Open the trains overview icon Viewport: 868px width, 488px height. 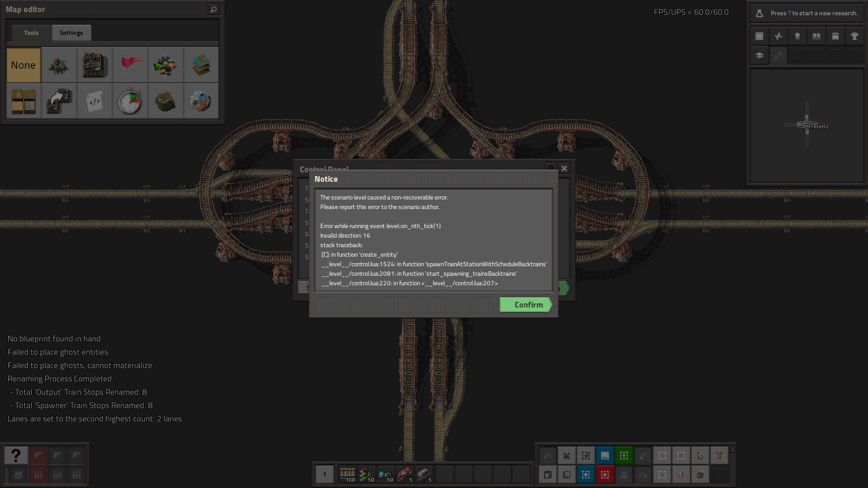pos(835,36)
